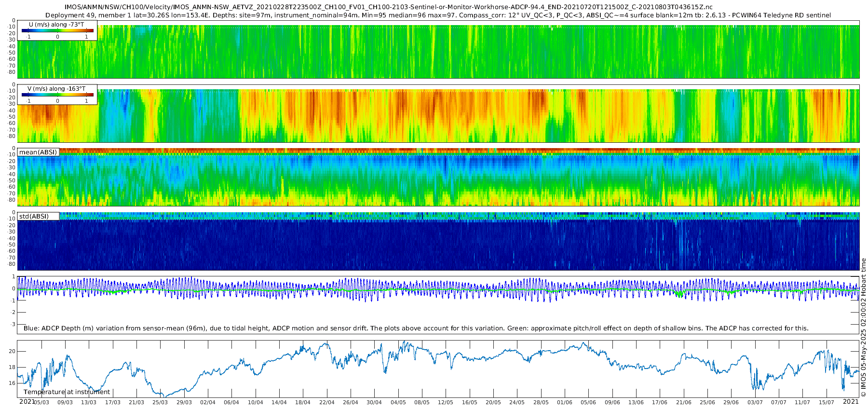Click the -3 tick on depth variation axis
This screenshot has height=410, width=868.
point(13,324)
